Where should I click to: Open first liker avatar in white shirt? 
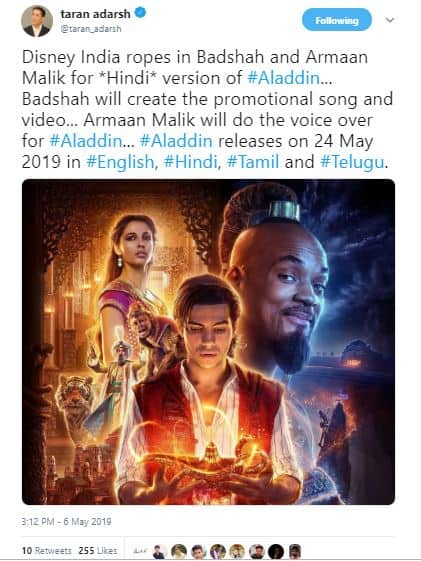click(x=160, y=551)
